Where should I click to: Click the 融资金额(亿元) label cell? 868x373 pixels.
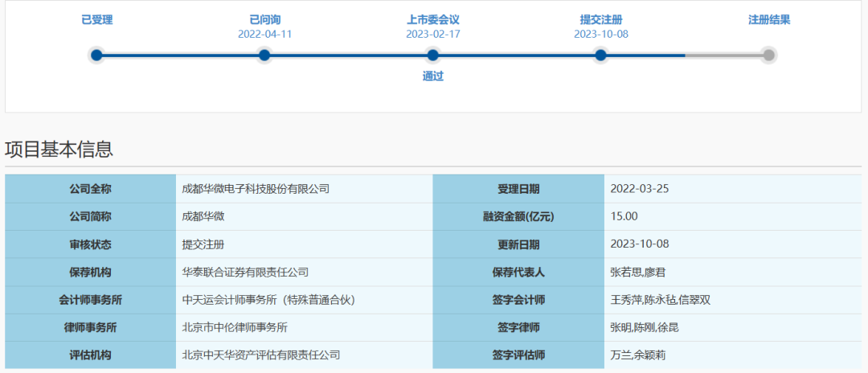coord(518,216)
